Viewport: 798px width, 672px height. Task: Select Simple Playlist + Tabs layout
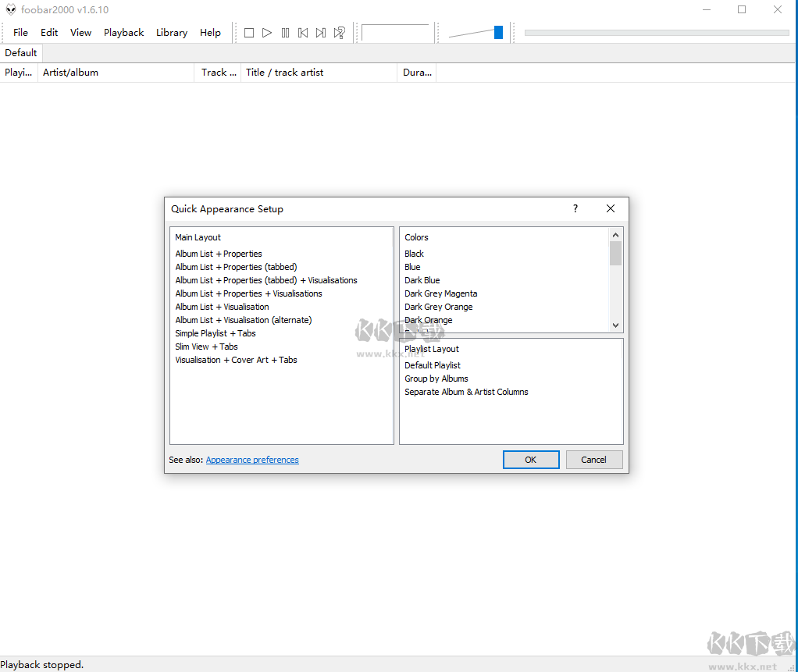(216, 333)
